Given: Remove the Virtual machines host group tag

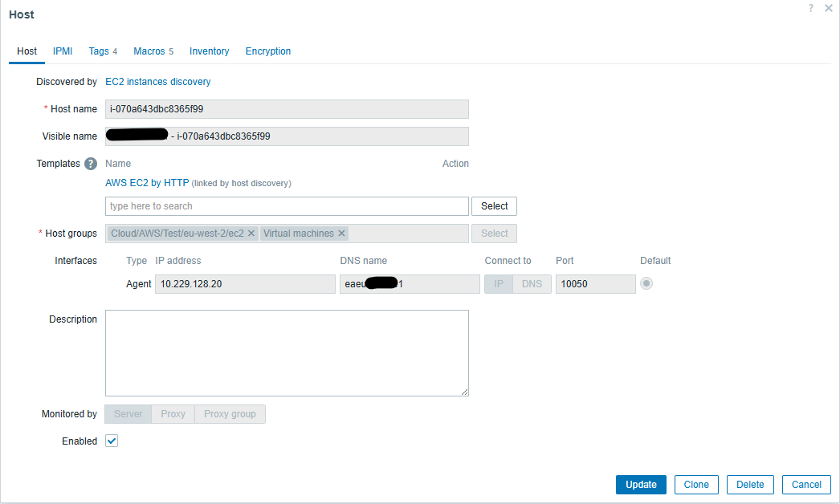Looking at the screenshot, I should (x=341, y=234).
